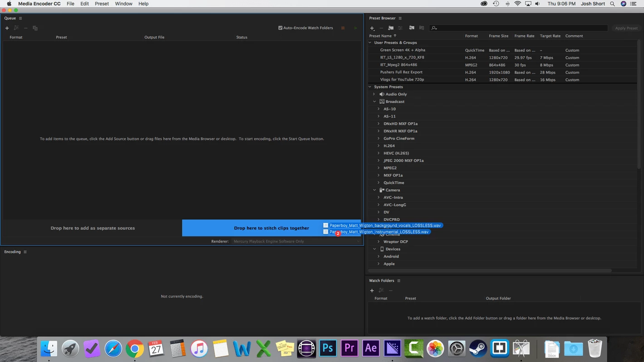The width and height of the screenshot is (644, 362).
Task: Click the 'Drop here to add as separate sources' zone
Action: [x=93, y=228]
